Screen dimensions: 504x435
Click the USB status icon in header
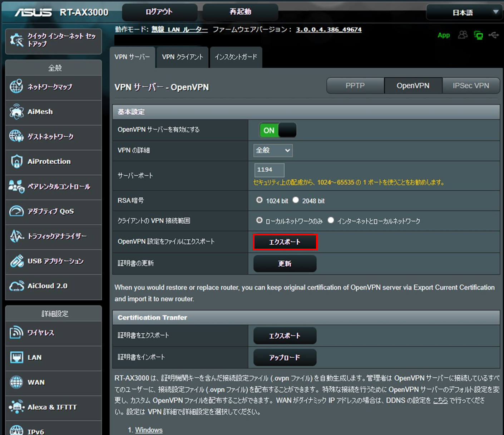coord(494,35)
